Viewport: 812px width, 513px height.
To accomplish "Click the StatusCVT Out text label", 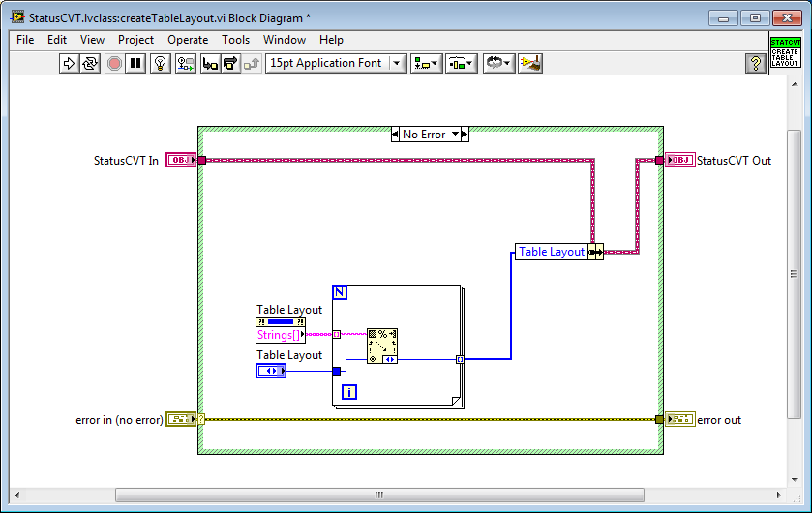I will click(734, 161).
